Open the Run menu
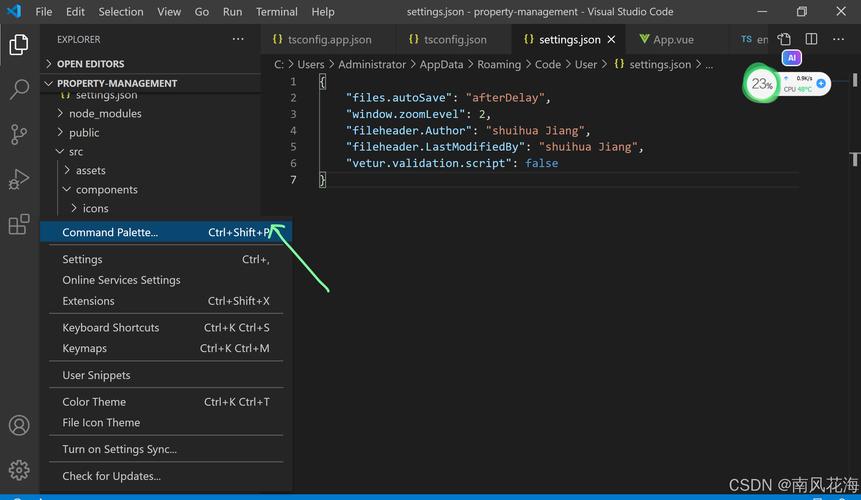This screenshot has width=861, height=500. tap(232, 12)
